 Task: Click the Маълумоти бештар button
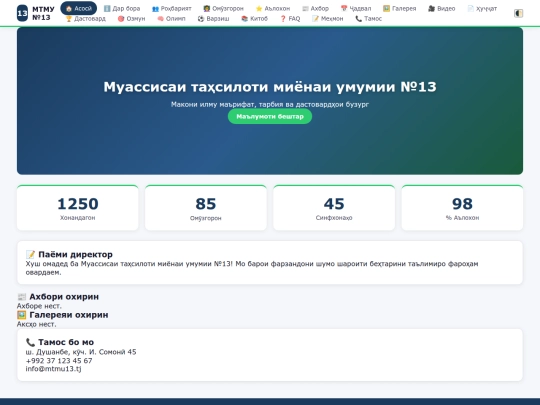coord(270,116)
